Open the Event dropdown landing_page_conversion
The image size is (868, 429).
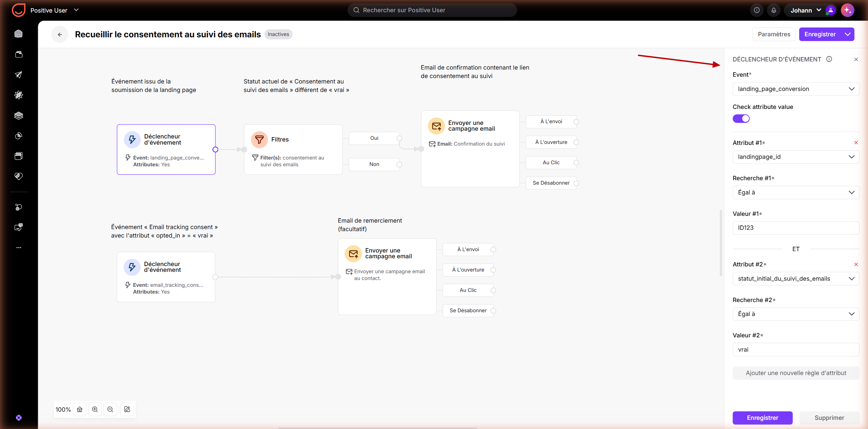[796, 89]
